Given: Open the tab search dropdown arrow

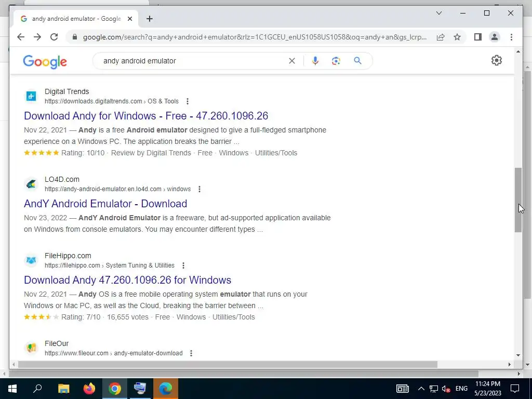Looking at the screenshot, I should [438, 13].
